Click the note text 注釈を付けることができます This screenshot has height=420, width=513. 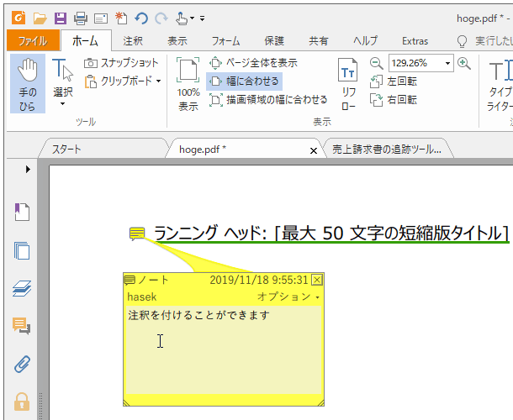[198, 315]
